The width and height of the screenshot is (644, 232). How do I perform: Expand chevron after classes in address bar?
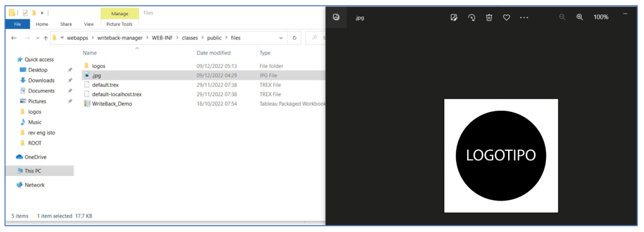click(x=202, y=38)
